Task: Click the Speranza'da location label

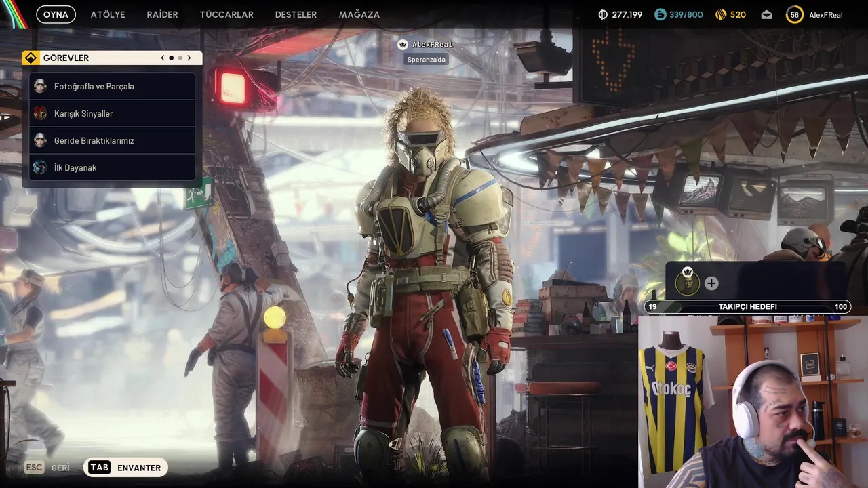Action: (x=427, y=60)
